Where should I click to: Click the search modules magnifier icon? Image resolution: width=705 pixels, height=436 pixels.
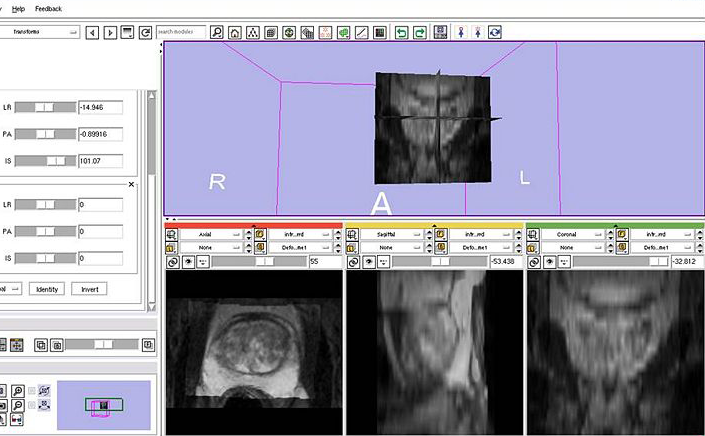pos(217,32)
